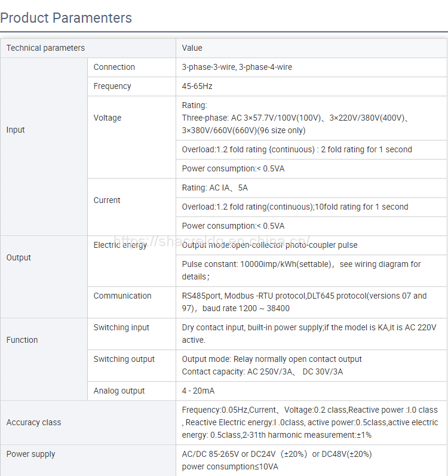Select the Voltage parameter cell
Viewport: 448px width, 476px height.
point(108,118)
